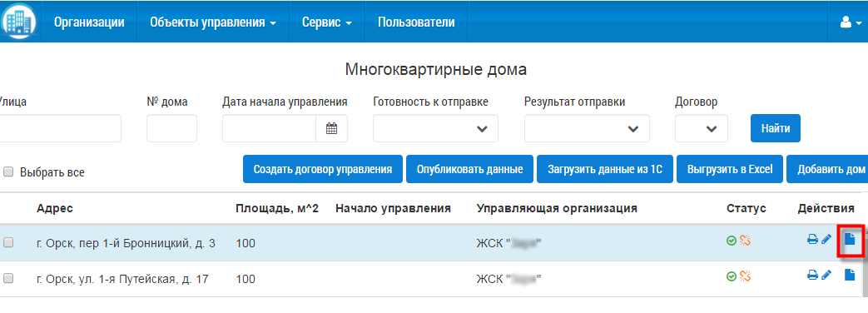868x313 pixels.
Task: Focus the № дома input field
Action: point(171,128)
